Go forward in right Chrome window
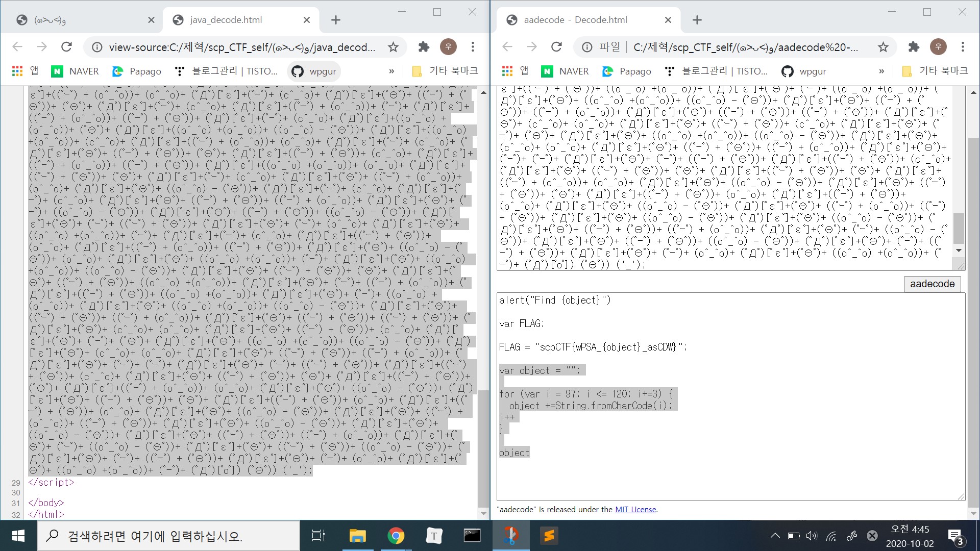 pyautogui.click(x=532, y=47)
